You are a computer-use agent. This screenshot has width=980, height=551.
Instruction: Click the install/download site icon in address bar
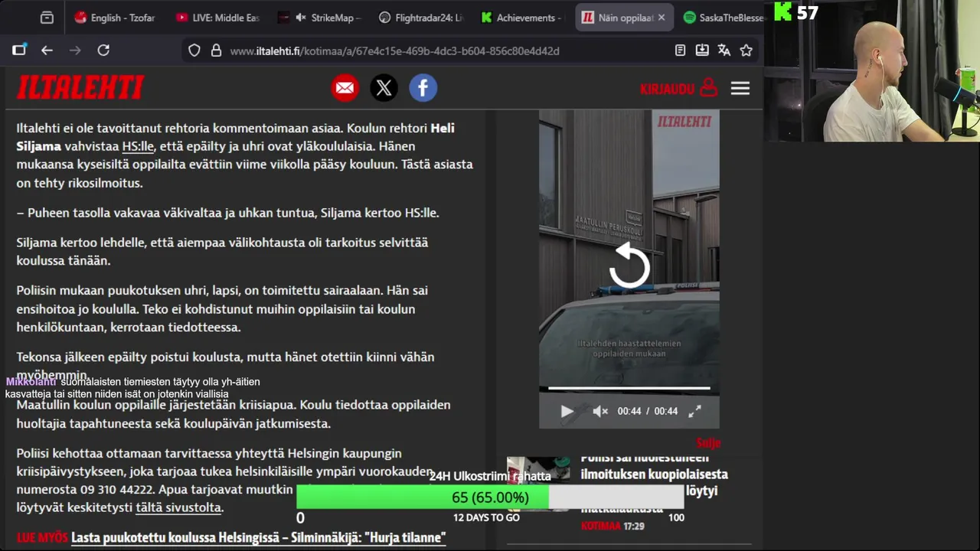(702, 51)
